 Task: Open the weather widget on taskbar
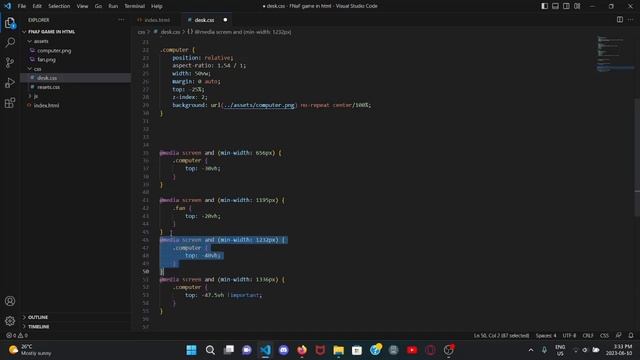(31, 350)
